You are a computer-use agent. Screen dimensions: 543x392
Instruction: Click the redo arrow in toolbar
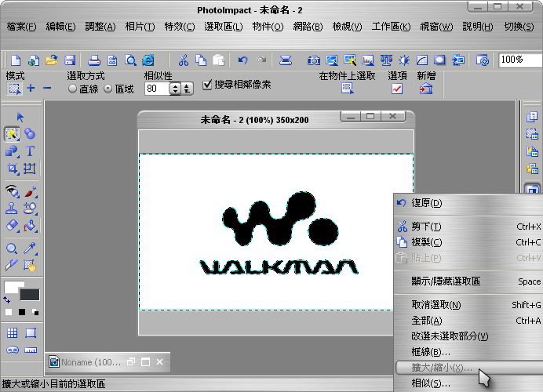261,60
